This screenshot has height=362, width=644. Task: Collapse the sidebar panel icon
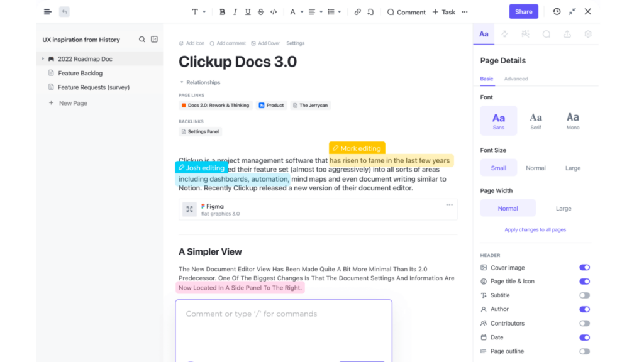click(x=155, y=40)
